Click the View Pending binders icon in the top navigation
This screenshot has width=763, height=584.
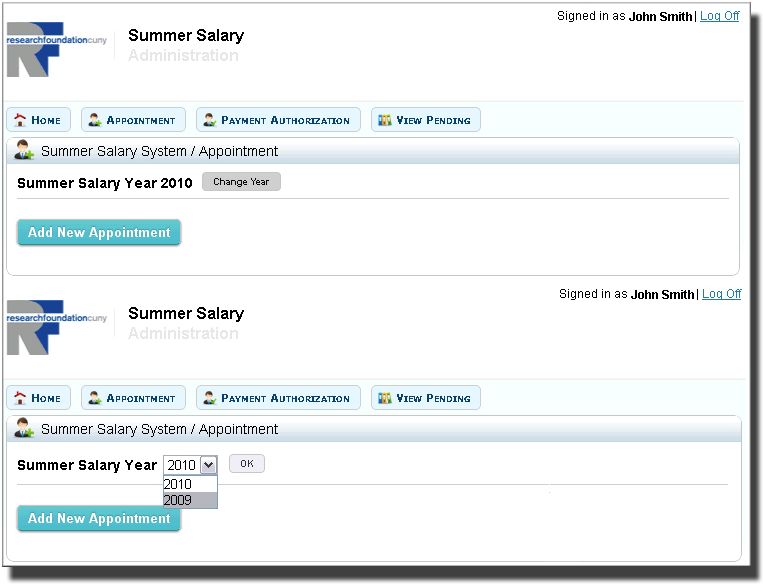coord(384,120)
